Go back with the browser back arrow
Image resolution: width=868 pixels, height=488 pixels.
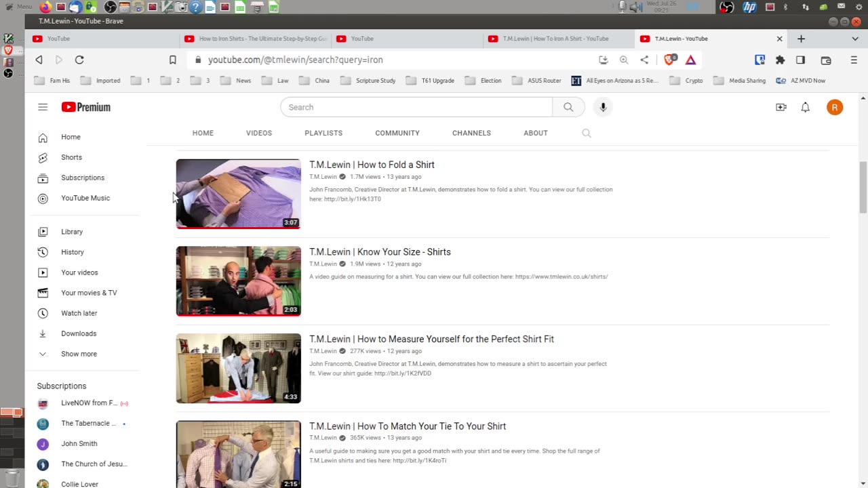[x=39, y=60]
